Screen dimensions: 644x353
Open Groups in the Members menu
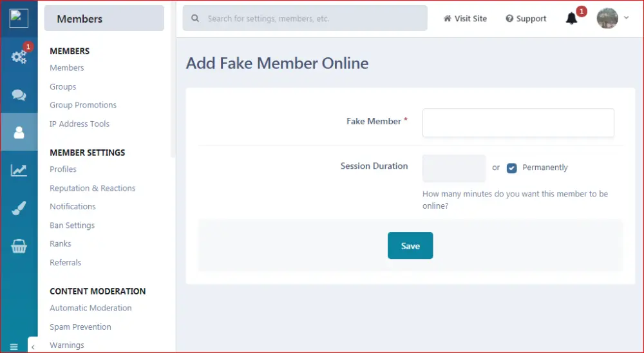(63, 87)
